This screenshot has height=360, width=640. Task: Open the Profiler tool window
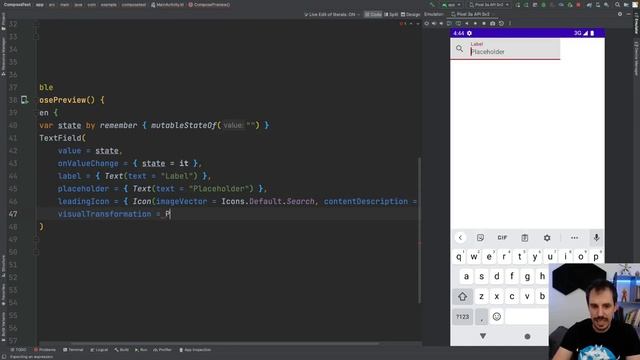click(163, 350)
